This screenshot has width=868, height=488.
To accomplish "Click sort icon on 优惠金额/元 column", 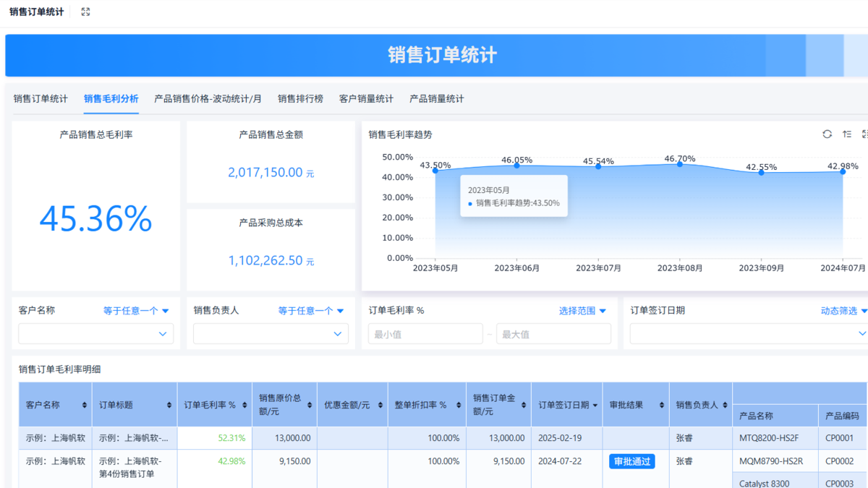I will [381, 406].
